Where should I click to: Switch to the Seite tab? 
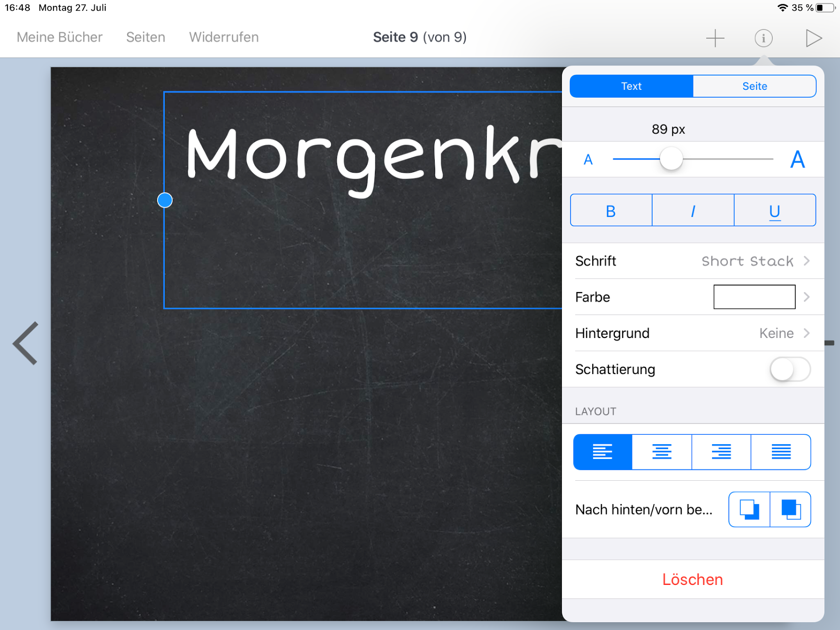(x=754, y=86)
